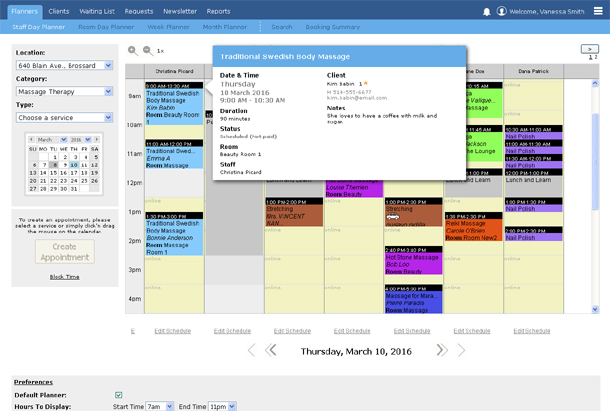
Task: Click kim.sabin@email.com in the popup
Action: click(x=357, y=98)
